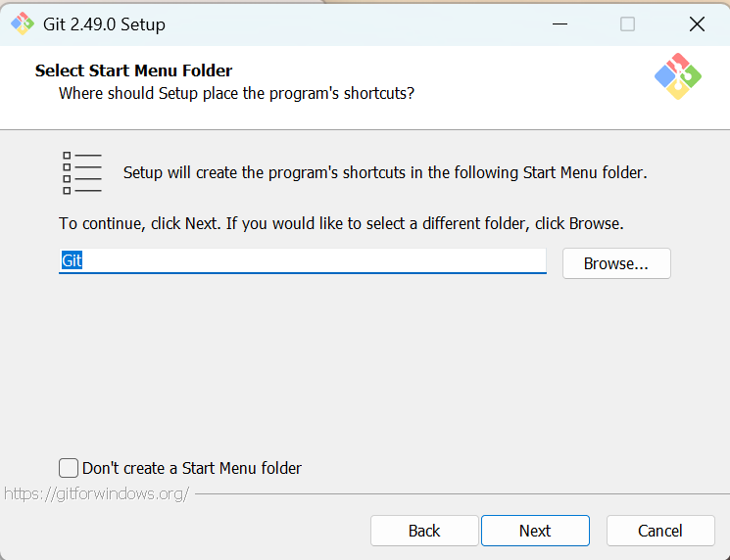Image resolution: width=730 pixels, height=560 pixels.
Task: Click the Git logo in title bar
Action: [23, 23]
